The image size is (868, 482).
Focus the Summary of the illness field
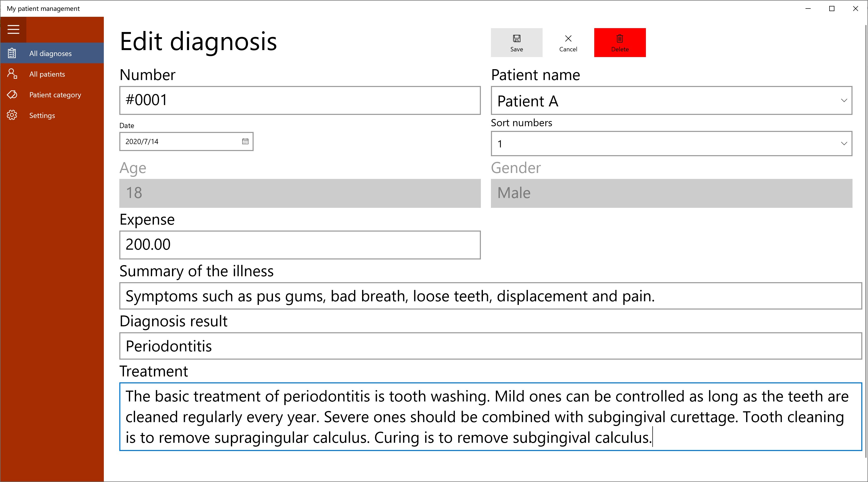(x=490, y=296)
